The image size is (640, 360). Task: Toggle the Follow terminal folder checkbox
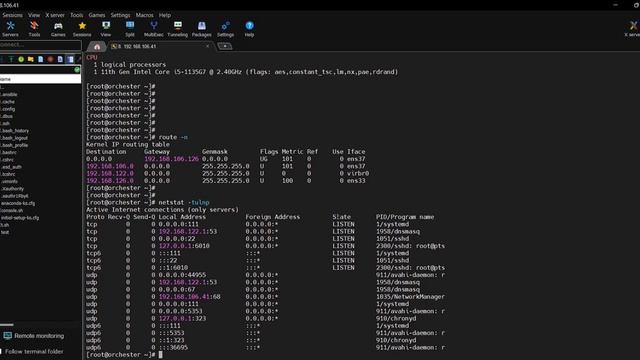1,351
